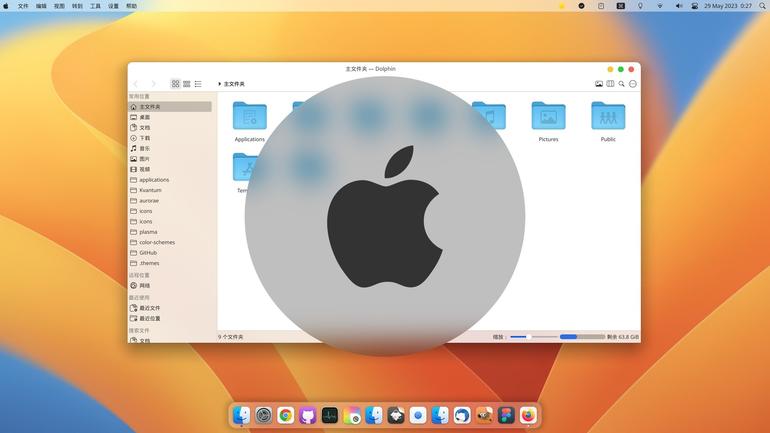
Task: Launch Inkscape from the dock
Action: click(396, 415)
